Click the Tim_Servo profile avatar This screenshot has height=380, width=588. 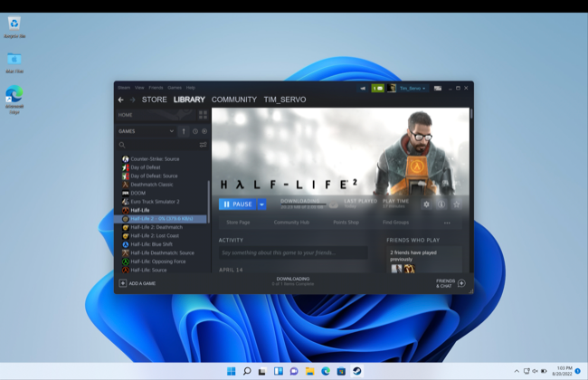392,89
